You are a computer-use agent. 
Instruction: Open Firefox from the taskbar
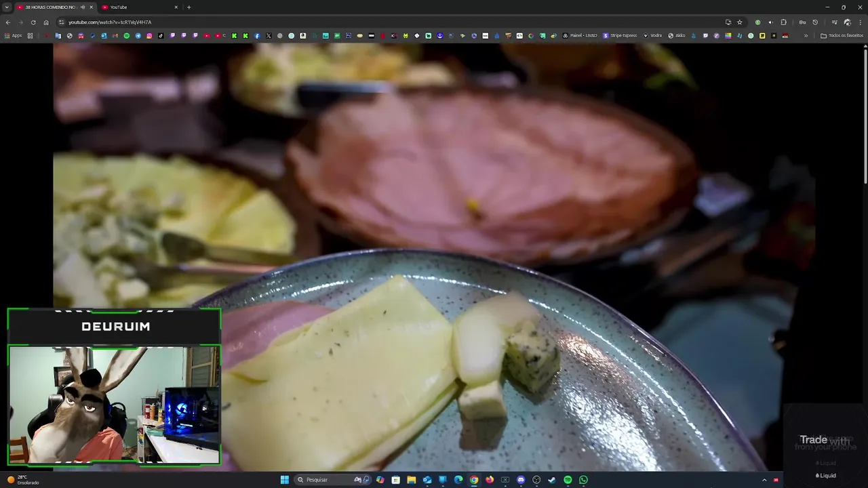click(490, 480)
